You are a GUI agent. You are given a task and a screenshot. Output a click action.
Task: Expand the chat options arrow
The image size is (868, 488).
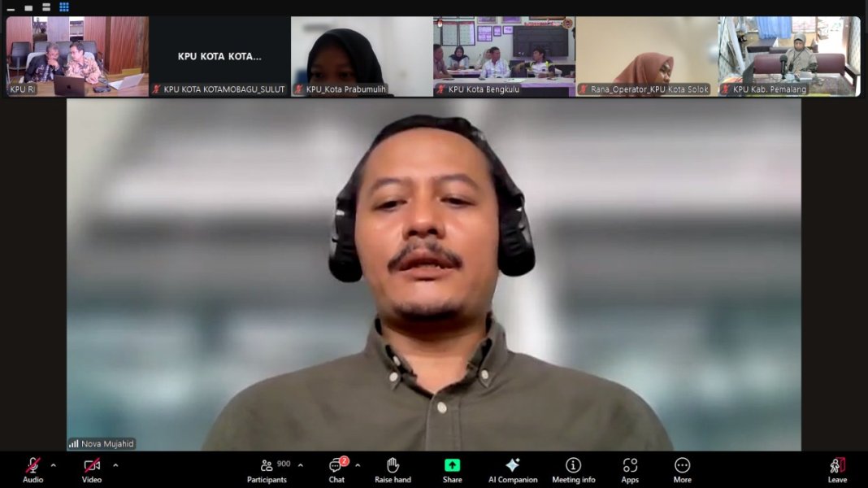coord(358,465)
